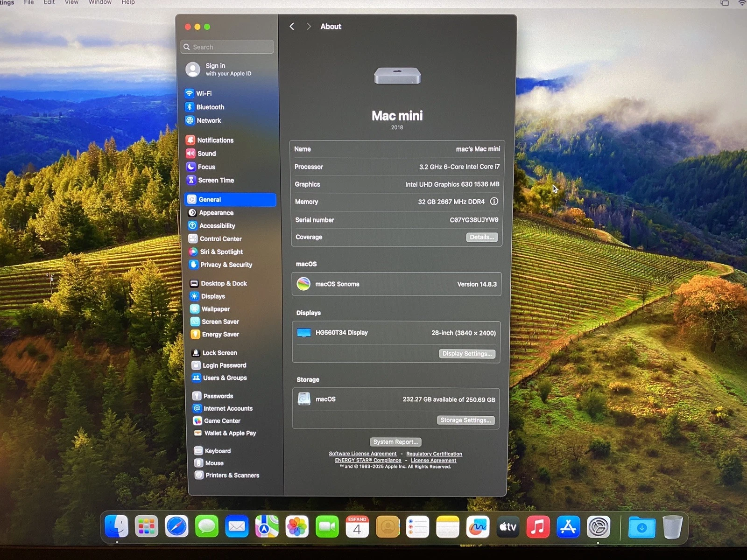Viewport: 747px width, 560px height.
Task: Open the Regulatory Certification link
Action: click(x=434, y=454)
